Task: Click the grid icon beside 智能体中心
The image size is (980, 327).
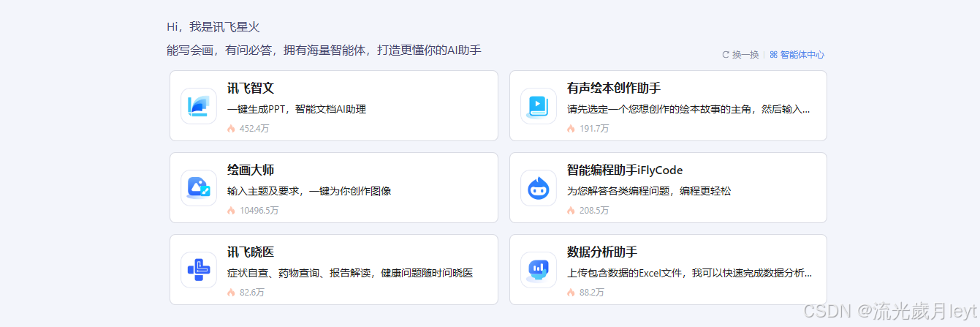Action: (773, 54)
